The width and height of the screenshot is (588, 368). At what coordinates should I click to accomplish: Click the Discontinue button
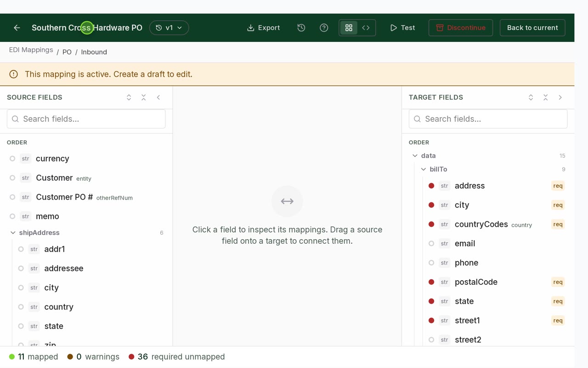(461, 28)
